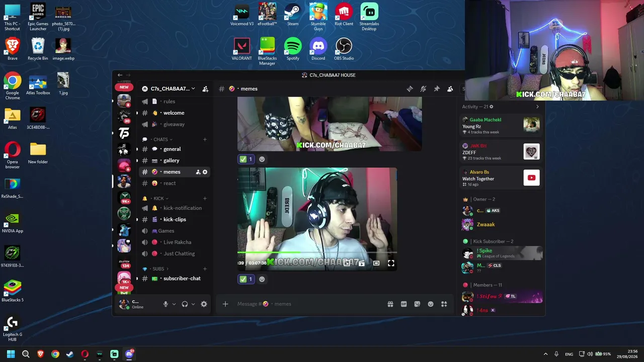Enter fullscreen on the video player
Image resolution: width=644 pixels, height=362 pixels.
pos(391,263)
